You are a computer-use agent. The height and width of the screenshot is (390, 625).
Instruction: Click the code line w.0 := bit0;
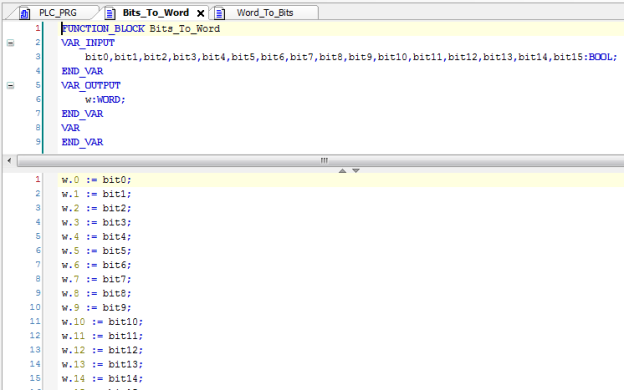[x=96, y=180]
